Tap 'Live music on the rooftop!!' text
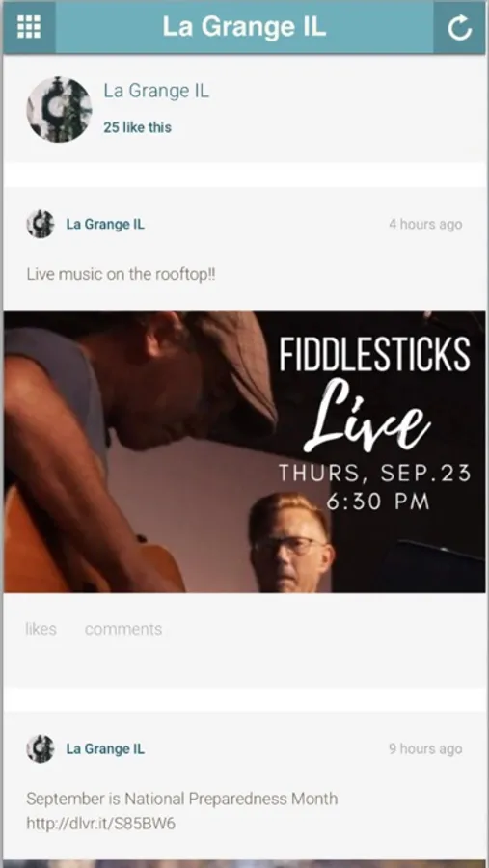The width and height of the screenshot is (489, 868). pos(121,274)
